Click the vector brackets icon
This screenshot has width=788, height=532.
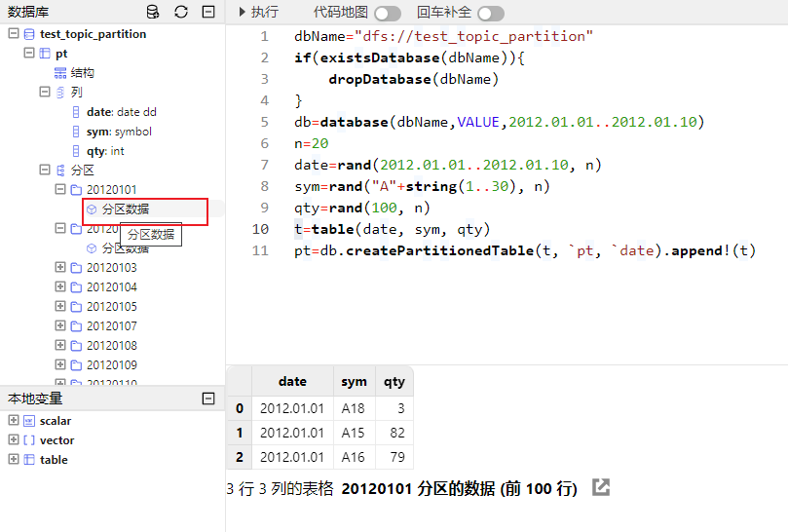point(29,440)
